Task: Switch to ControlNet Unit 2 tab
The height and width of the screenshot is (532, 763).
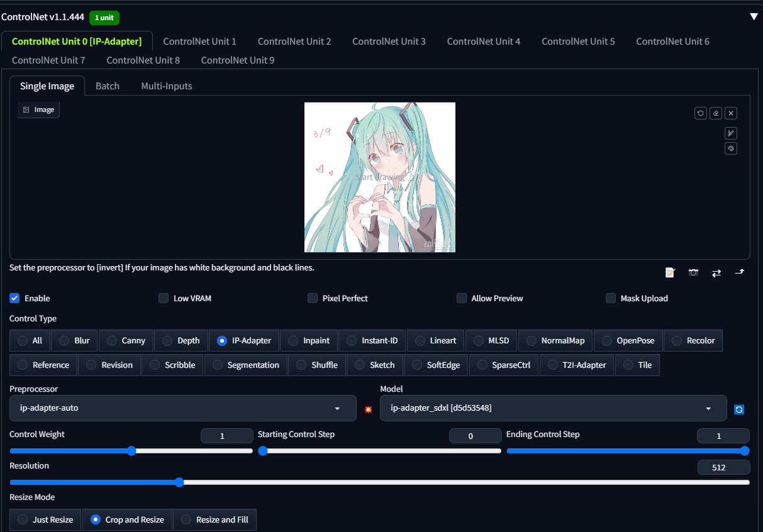Action: coord(294,42)
